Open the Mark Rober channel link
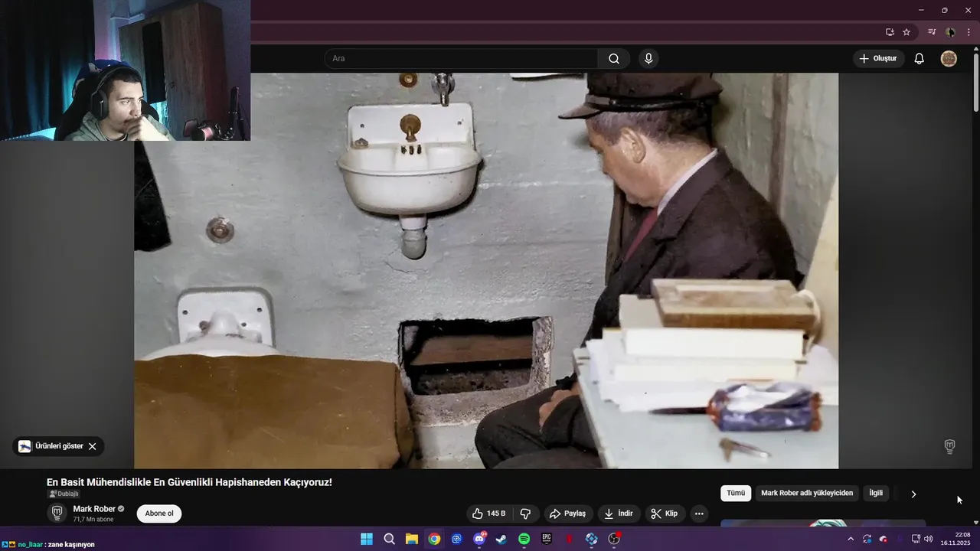The image size is (980, 551). (x=94, y=509)
